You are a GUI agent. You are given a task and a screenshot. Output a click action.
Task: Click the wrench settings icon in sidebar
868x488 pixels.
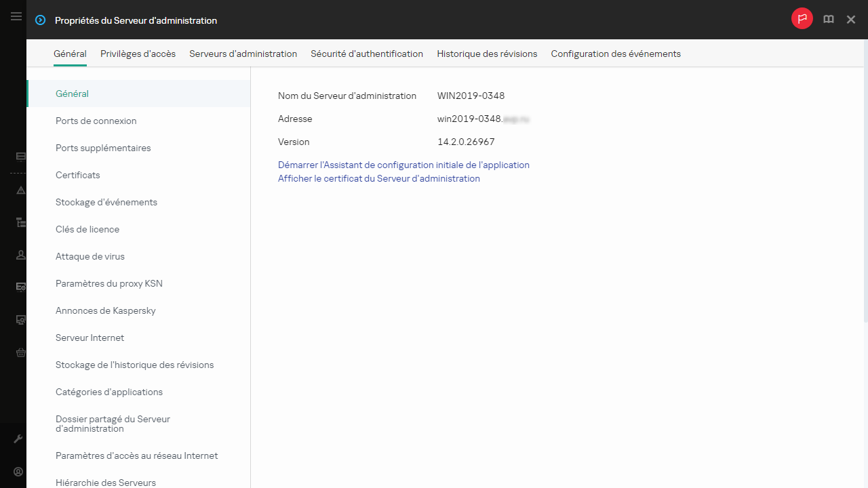(x=19, y=439)
